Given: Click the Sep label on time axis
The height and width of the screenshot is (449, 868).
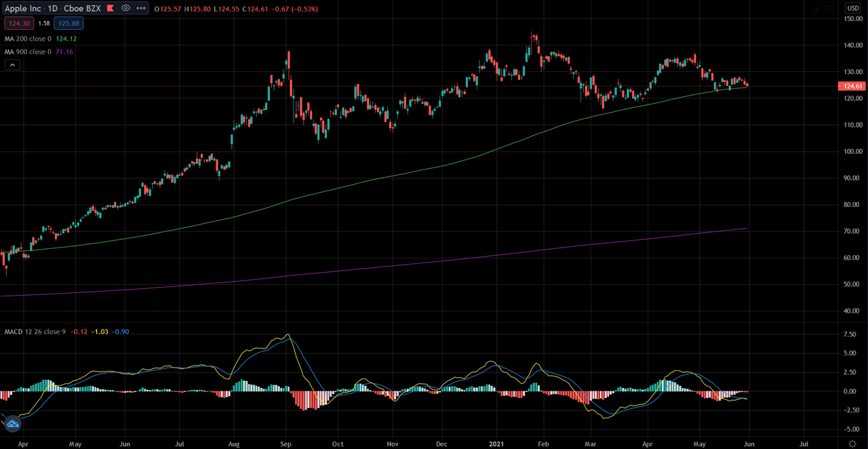Looking at the screenshot, I should click(285, 443).
